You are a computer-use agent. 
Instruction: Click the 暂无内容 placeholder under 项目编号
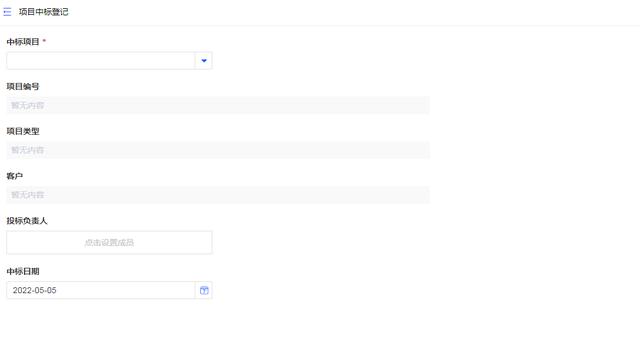click(27, 105)
